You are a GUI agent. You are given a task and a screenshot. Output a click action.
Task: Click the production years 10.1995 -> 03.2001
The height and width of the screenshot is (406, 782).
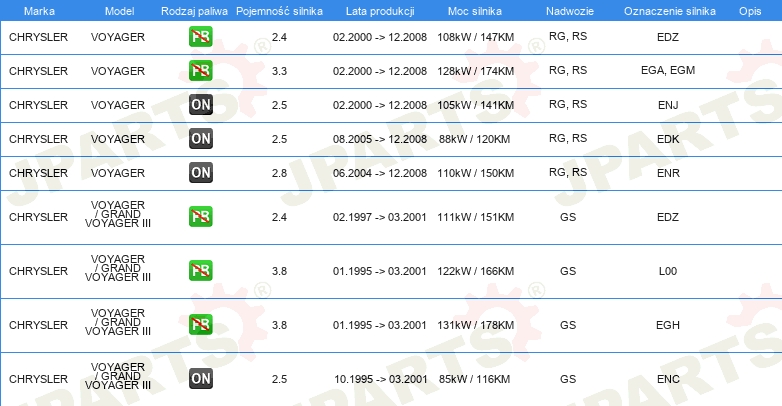tap(381, 379)
